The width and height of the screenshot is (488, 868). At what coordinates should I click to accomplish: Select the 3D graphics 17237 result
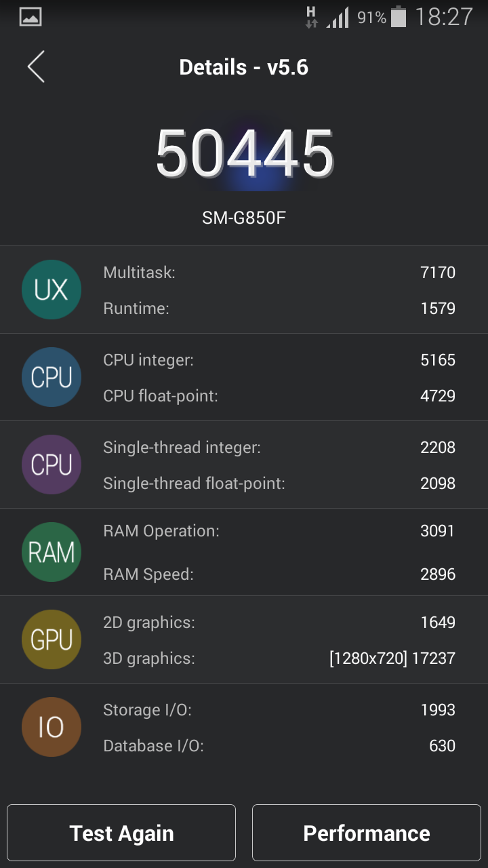click(x=394, y=658)
